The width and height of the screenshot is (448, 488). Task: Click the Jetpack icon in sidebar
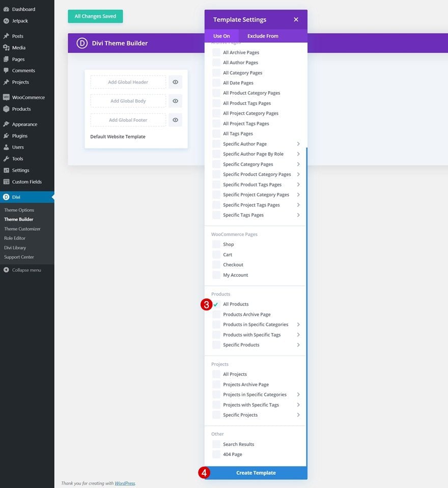pyautogui.click(x=6, y=21)
